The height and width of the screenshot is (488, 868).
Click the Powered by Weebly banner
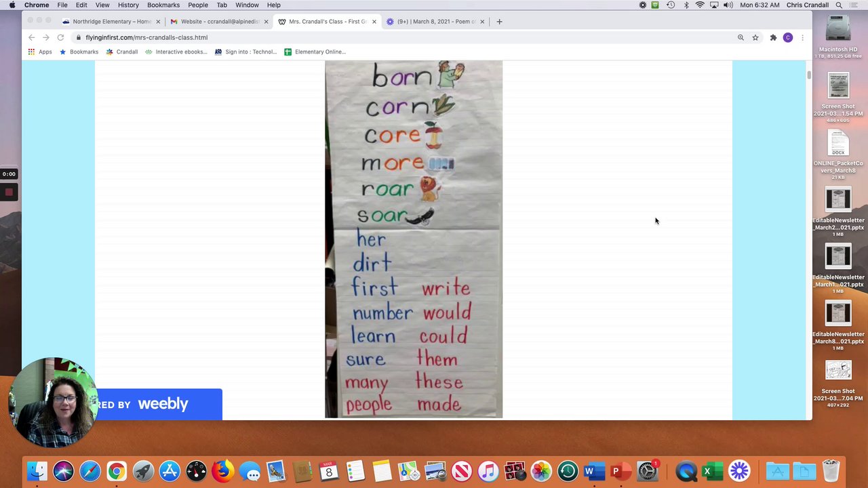[x=159, y=404]
